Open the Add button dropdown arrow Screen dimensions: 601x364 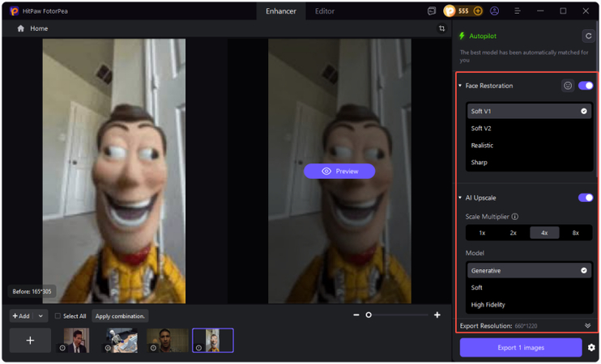coord(40,316)
